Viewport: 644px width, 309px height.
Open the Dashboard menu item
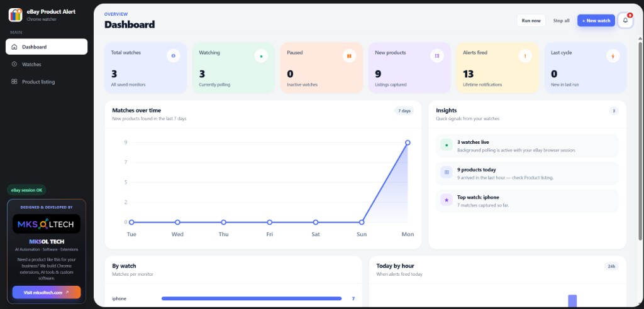click(x=47, y=46)
